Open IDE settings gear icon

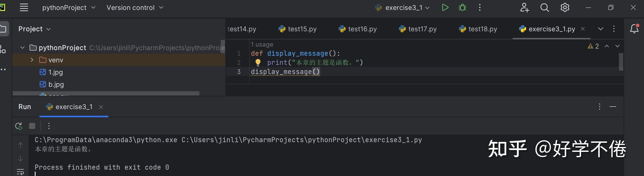point(565,8)
